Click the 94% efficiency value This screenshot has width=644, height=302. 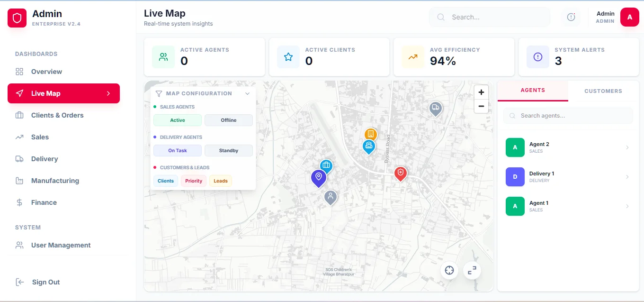pyautogui.click(x=443, y=61)
